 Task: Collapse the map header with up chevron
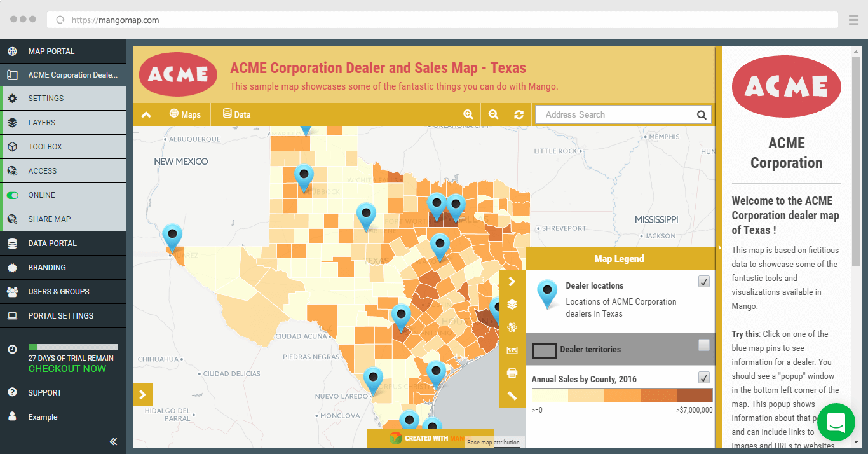coord(146,114)
